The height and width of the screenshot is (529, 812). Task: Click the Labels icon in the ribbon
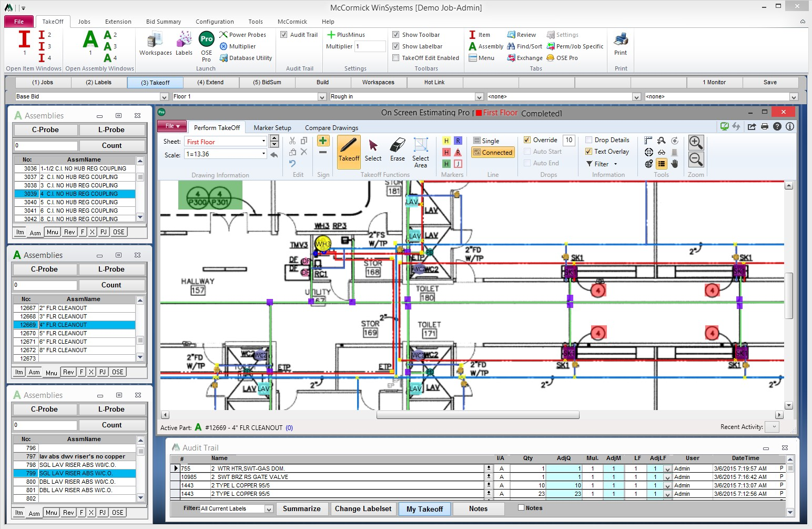point(184,43)
